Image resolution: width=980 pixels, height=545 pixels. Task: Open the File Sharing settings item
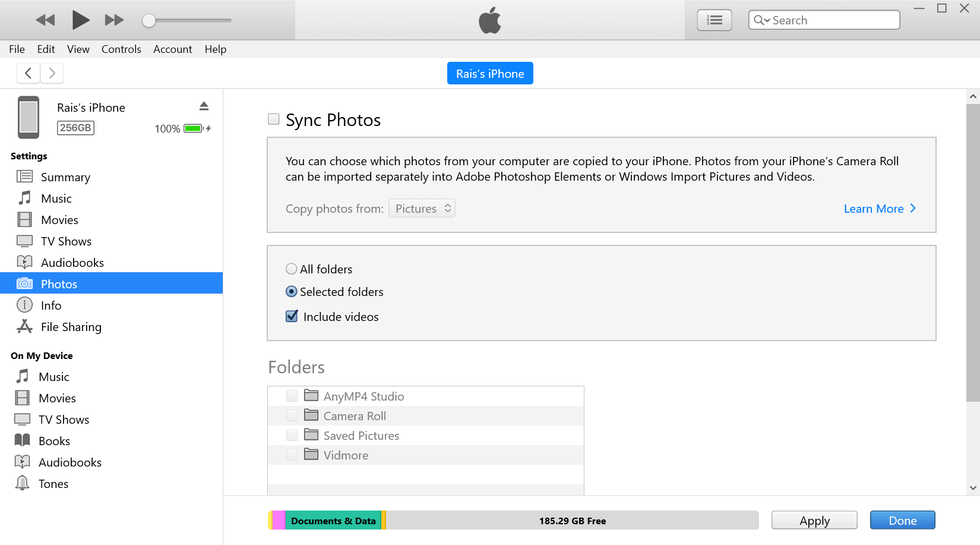[71, 327]
